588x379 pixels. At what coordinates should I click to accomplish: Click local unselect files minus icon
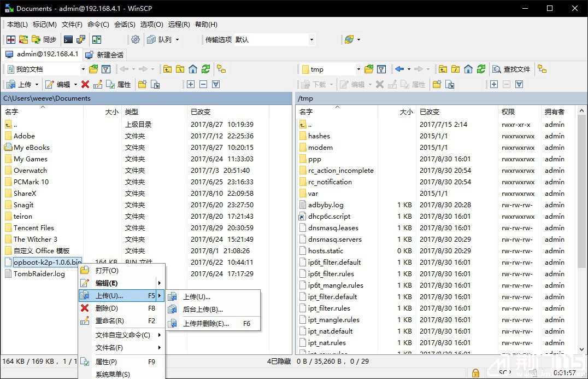(203, 84)
